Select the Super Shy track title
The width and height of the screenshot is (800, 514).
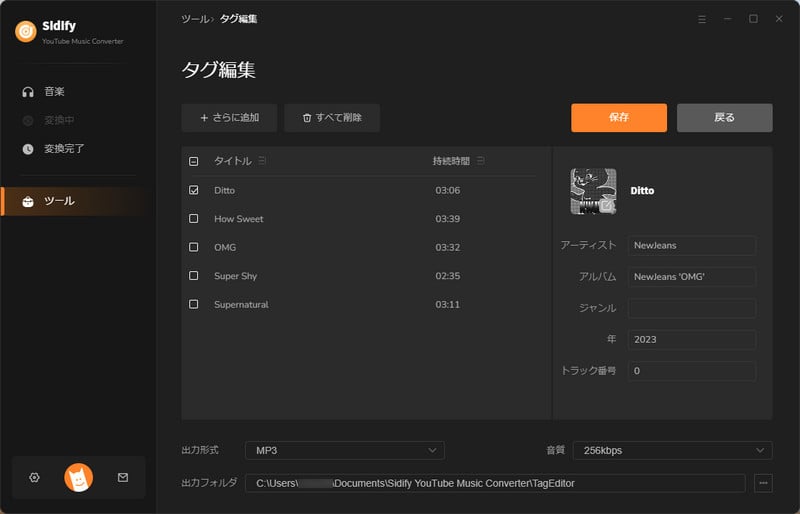click(235, 276)
